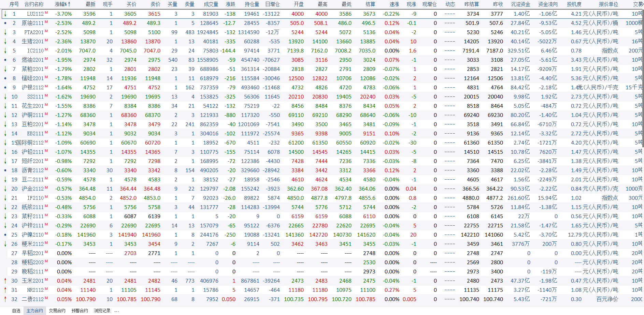
Task: Select the 燃油2201 contract name
Action: 33,60
